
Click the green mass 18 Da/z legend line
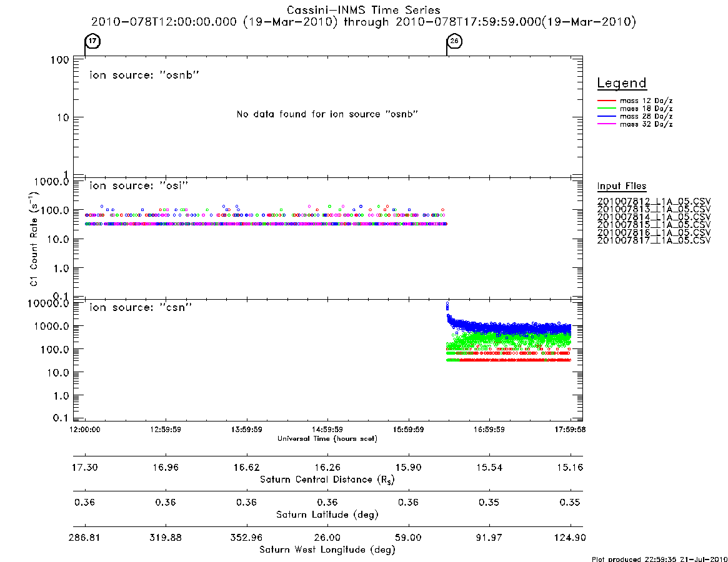point(606,108)
